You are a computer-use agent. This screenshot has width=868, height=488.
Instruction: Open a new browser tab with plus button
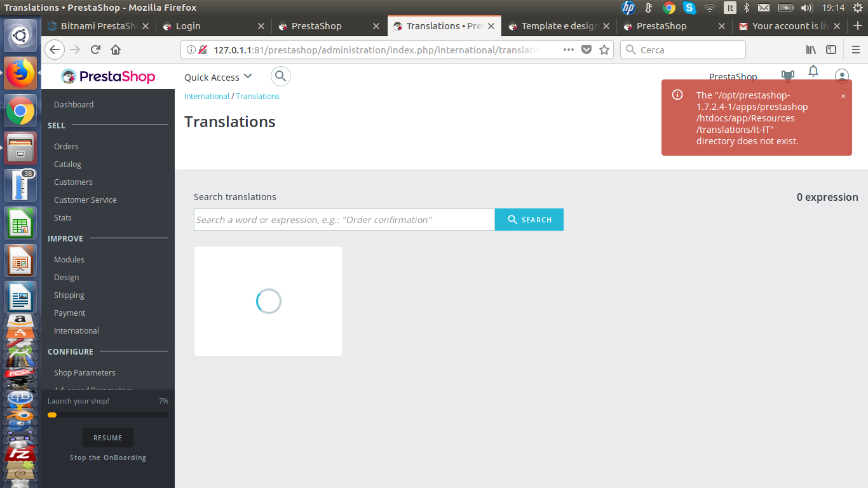(858, 26)
